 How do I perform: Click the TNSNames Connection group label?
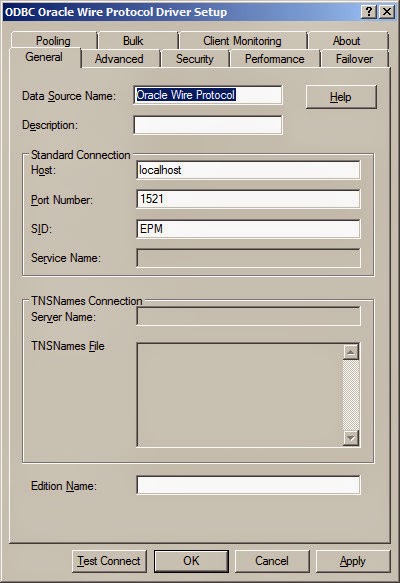click(87, 301)
